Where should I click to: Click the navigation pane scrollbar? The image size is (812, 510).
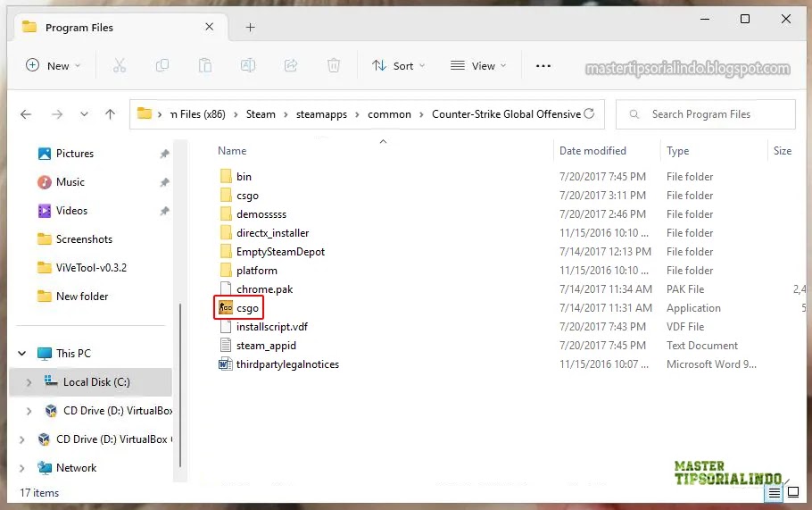[x=179, y=385]
